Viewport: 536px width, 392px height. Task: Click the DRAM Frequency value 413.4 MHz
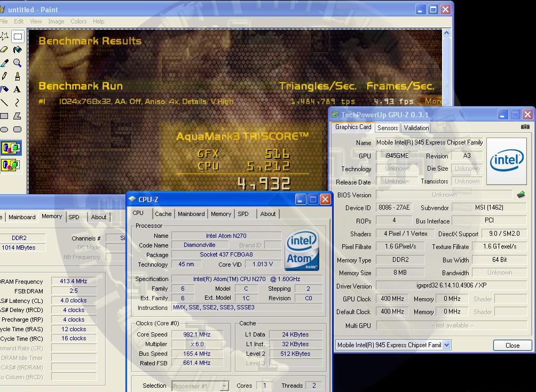[74, 281]
